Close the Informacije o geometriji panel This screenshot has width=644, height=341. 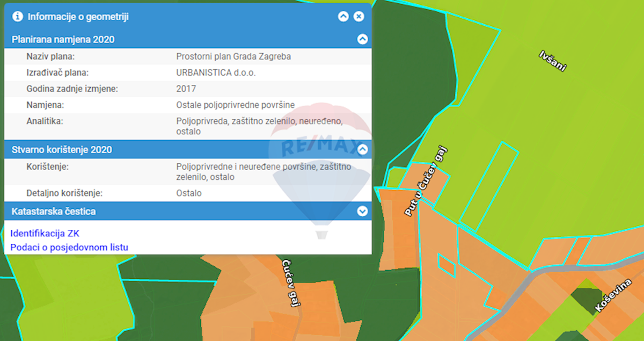[359, 17]
